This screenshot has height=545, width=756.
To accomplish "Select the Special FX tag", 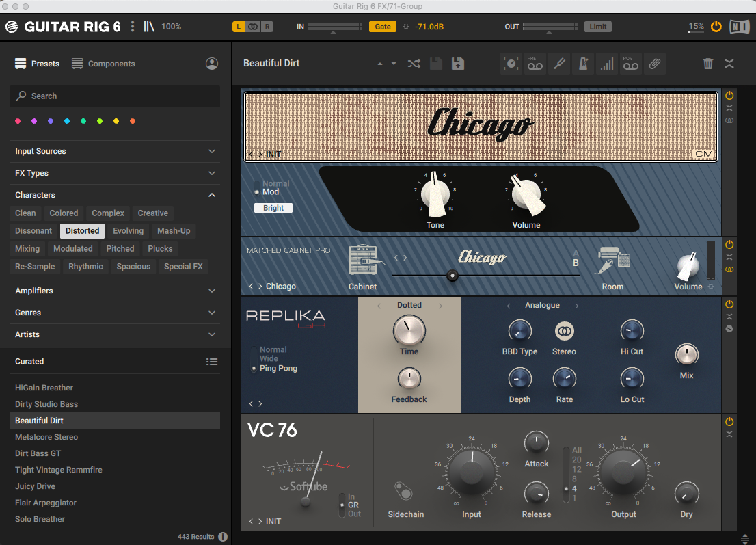I will click(x=183, y=266).
